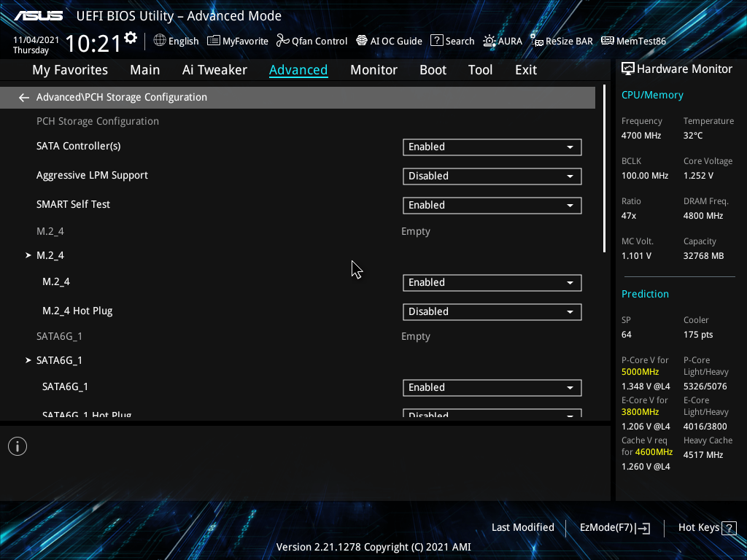Open the clock settings gear icon
This screenshot has width=747, height=560.
[131, 38]
